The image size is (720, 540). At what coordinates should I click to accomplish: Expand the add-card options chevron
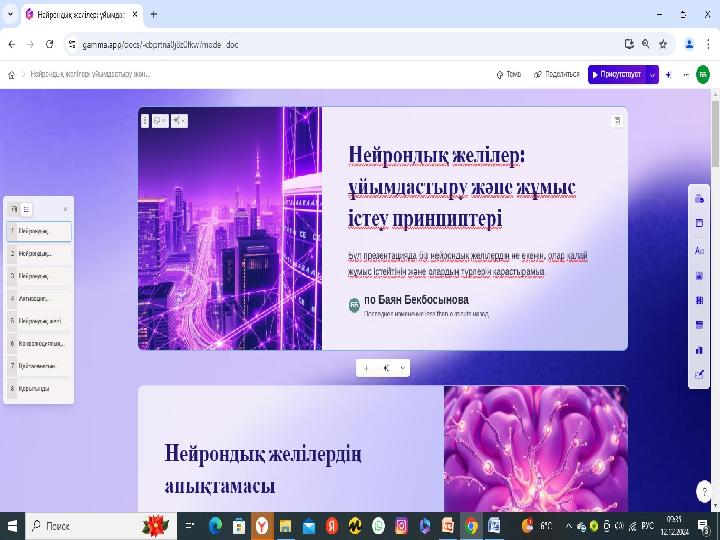[x=403, y=368]
